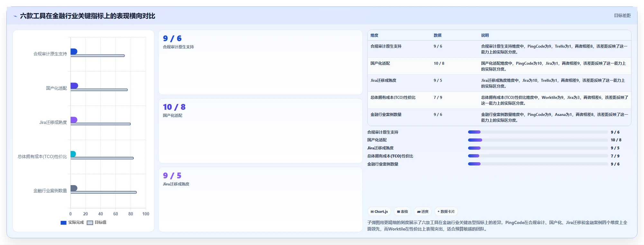Click the 目标差距 label in the header
The height and width of the screenshot is (245, 644).
click(622, 15)
